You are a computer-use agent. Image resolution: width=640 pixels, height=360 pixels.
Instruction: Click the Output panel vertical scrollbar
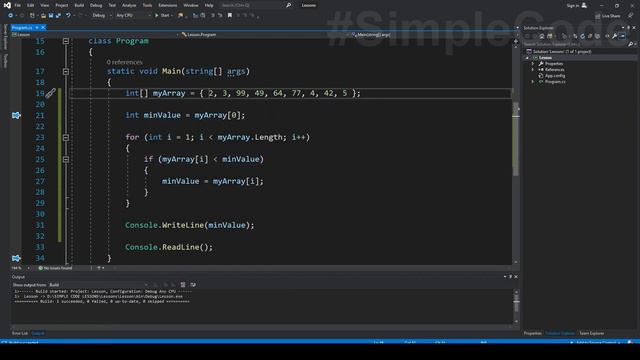(516, 306)
